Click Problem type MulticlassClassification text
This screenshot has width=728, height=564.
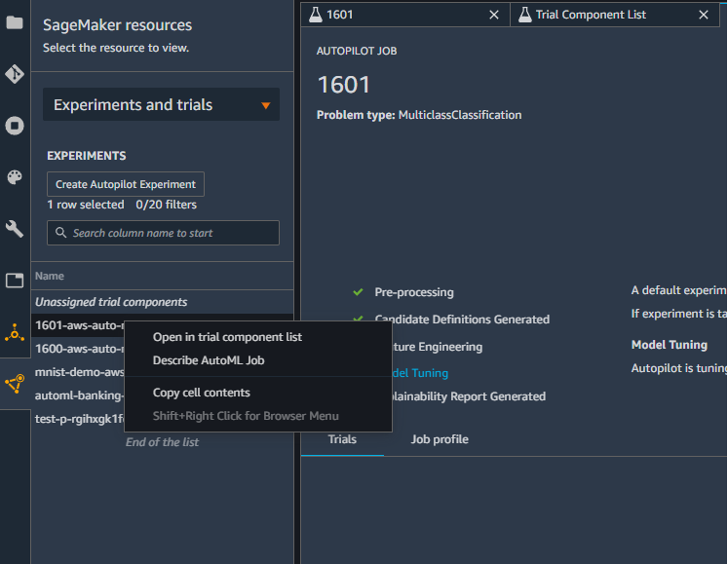[419, 115]
